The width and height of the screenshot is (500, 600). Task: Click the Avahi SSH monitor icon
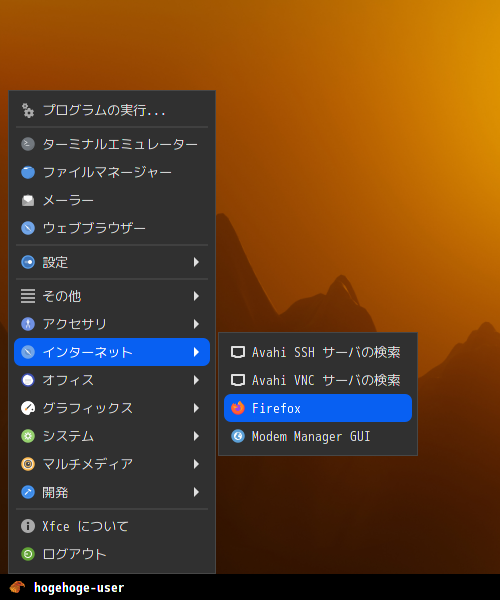(x=238, y=352)
